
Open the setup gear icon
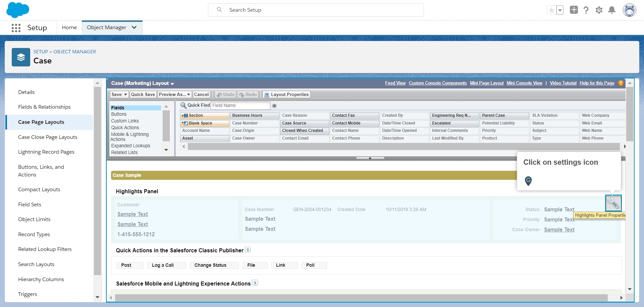click(x=599, y=10)
